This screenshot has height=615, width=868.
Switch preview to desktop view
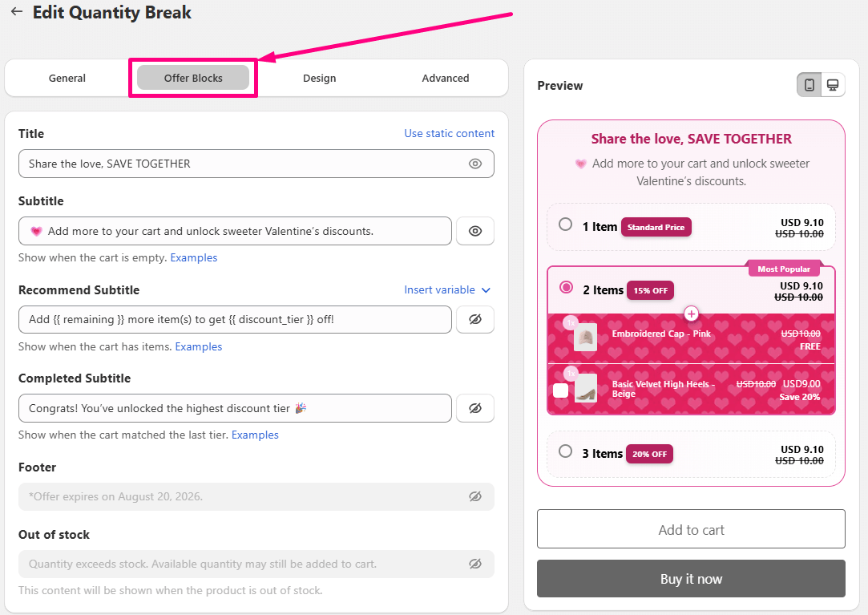click(833, 84)
